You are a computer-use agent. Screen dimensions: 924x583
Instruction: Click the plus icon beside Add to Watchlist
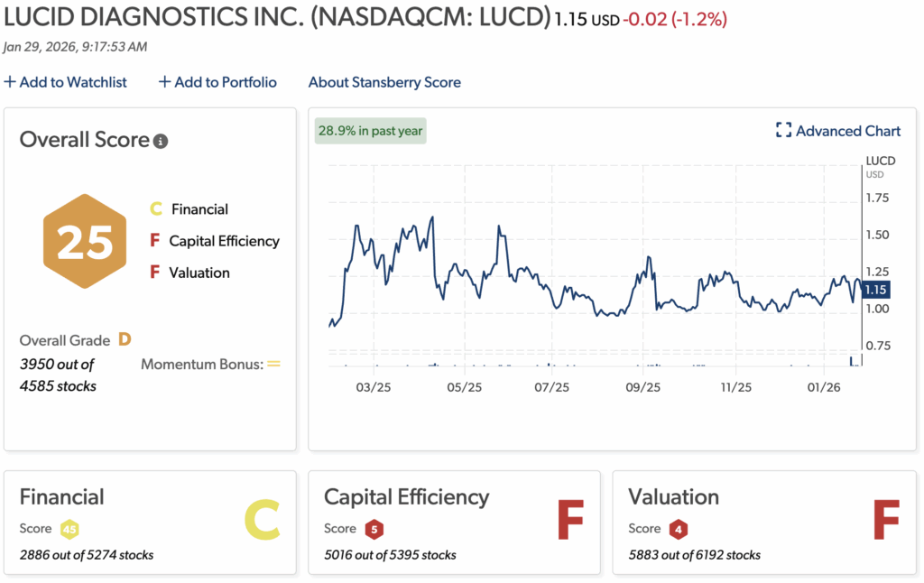tap(10, 82)
